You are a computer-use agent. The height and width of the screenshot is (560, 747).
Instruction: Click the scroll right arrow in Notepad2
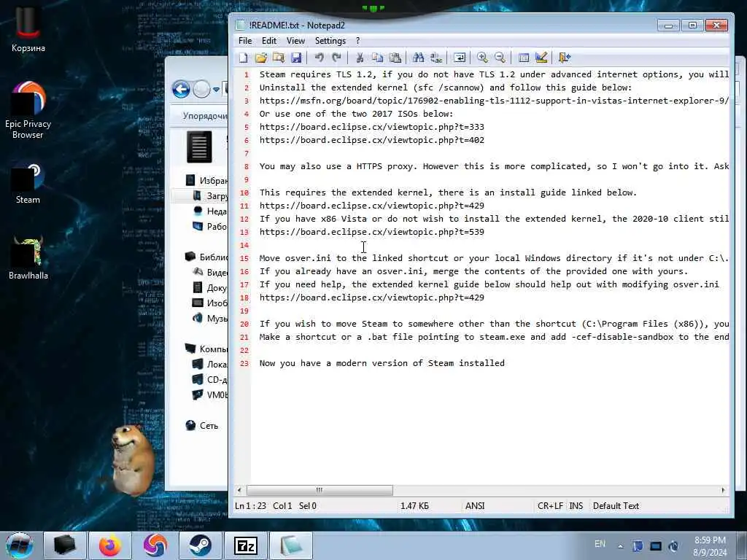[723, 490]
